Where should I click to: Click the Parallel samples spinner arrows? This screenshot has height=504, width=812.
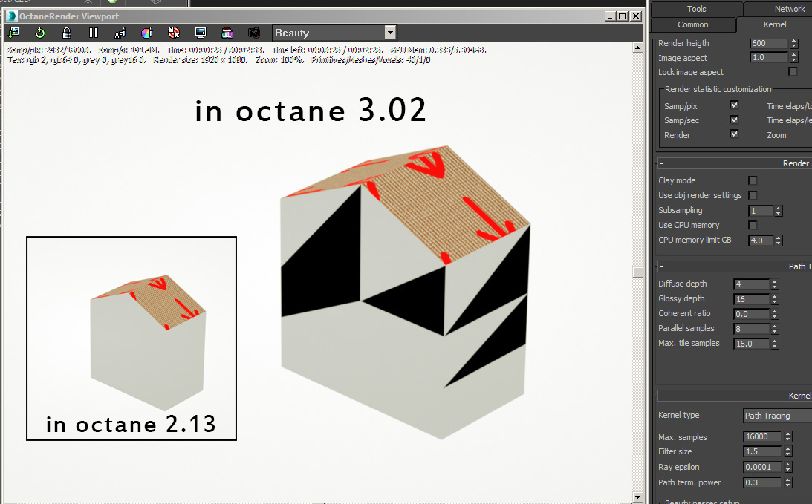(x=775, y=329)
